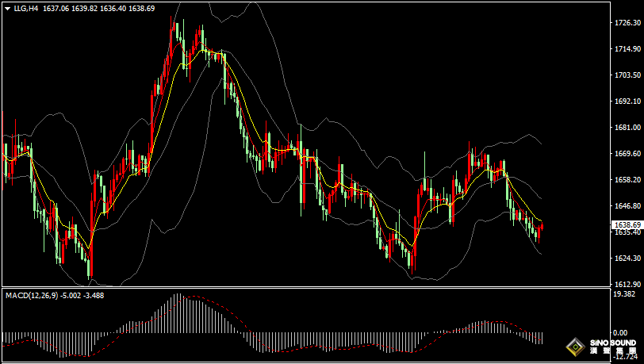Click the LLG,H4 symbol label
This screenshot has height=364, width=644.
click(25, 8)
